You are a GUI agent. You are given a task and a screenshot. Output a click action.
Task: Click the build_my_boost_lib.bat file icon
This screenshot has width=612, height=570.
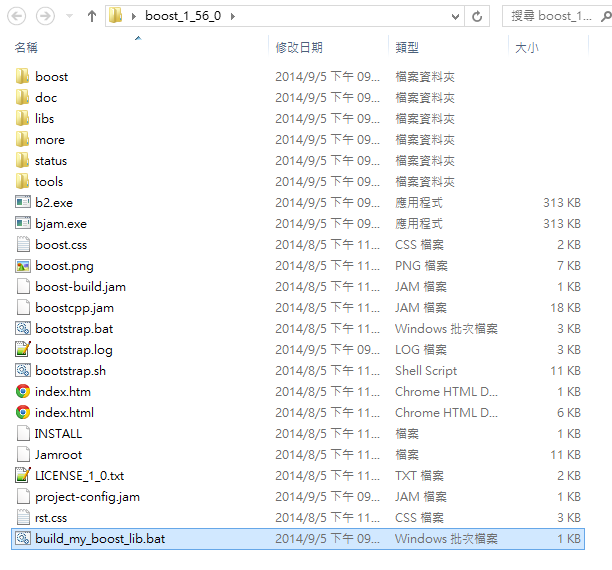(23, 539)
